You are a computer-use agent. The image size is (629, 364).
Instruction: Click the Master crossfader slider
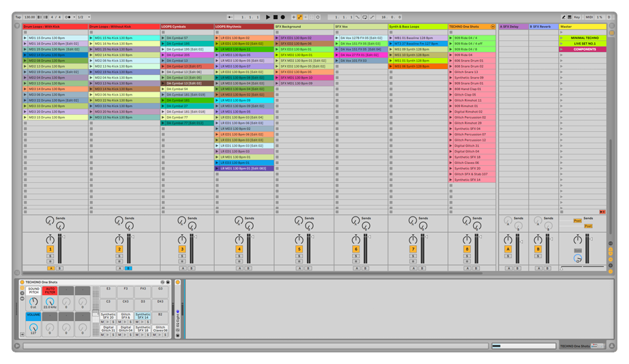pos(583,268)
